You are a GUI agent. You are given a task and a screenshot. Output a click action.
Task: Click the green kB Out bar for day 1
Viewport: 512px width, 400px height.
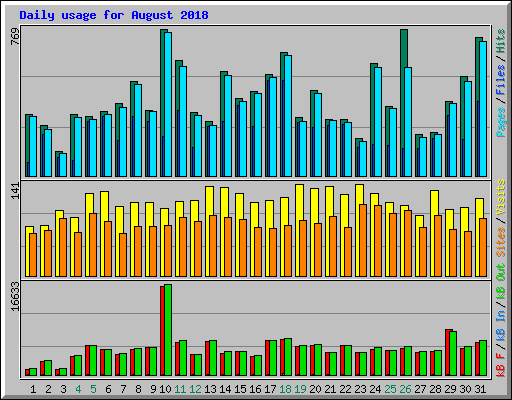coord(33,372)
